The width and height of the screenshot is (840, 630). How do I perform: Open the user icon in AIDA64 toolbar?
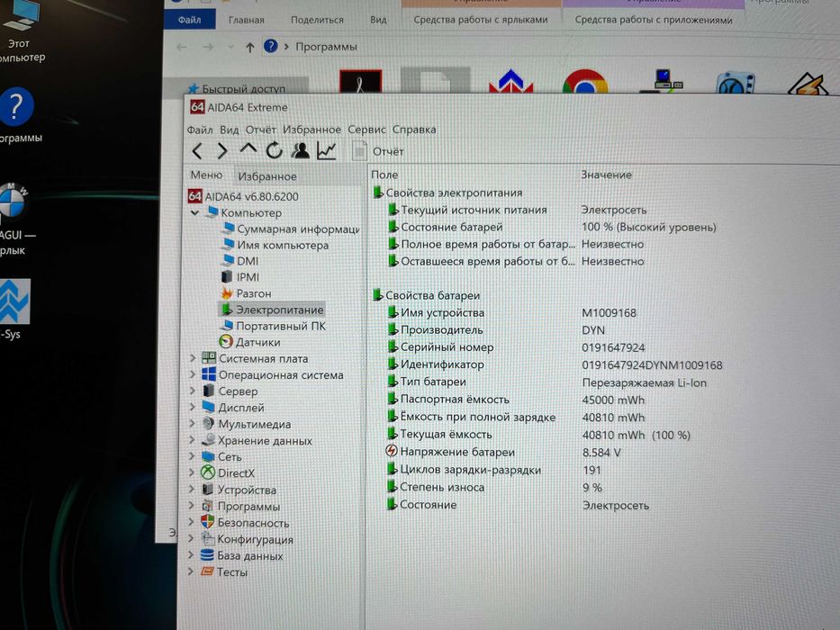(x=300, y=150)
